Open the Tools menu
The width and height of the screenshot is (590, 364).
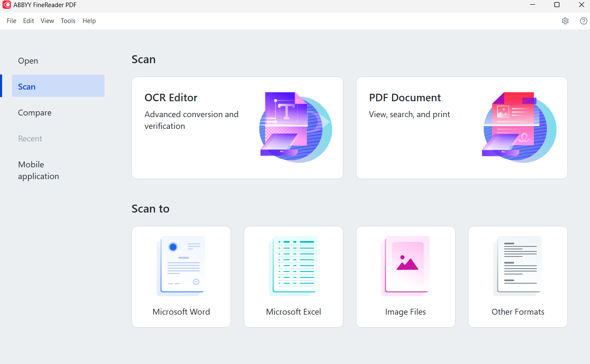point(68,21)
